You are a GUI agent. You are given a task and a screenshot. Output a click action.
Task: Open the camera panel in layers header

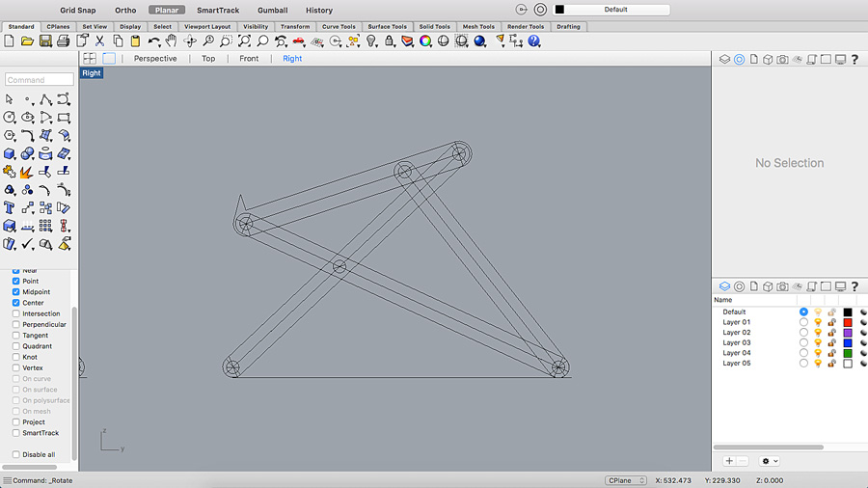point(782,286)
